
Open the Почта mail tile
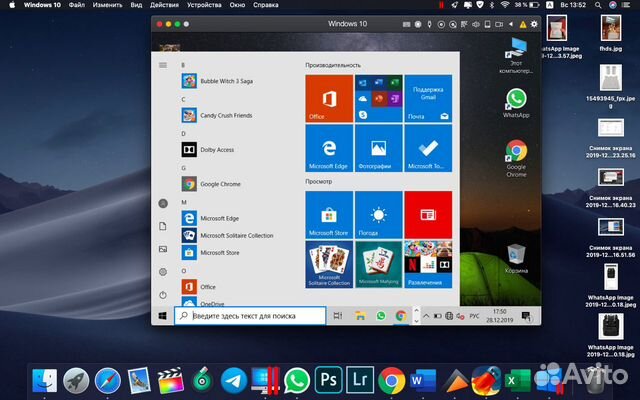tap(428, 98)
